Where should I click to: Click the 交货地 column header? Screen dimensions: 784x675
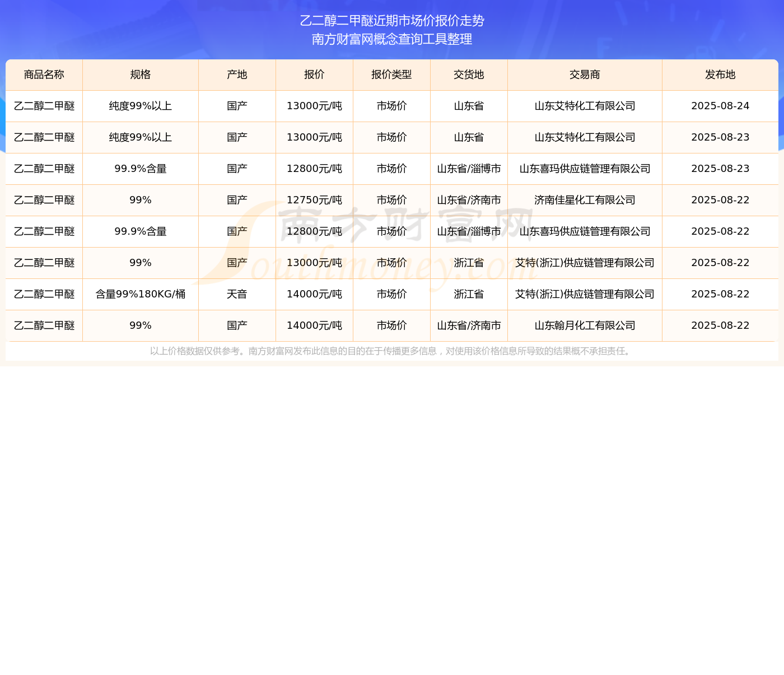tap(469, 75)
